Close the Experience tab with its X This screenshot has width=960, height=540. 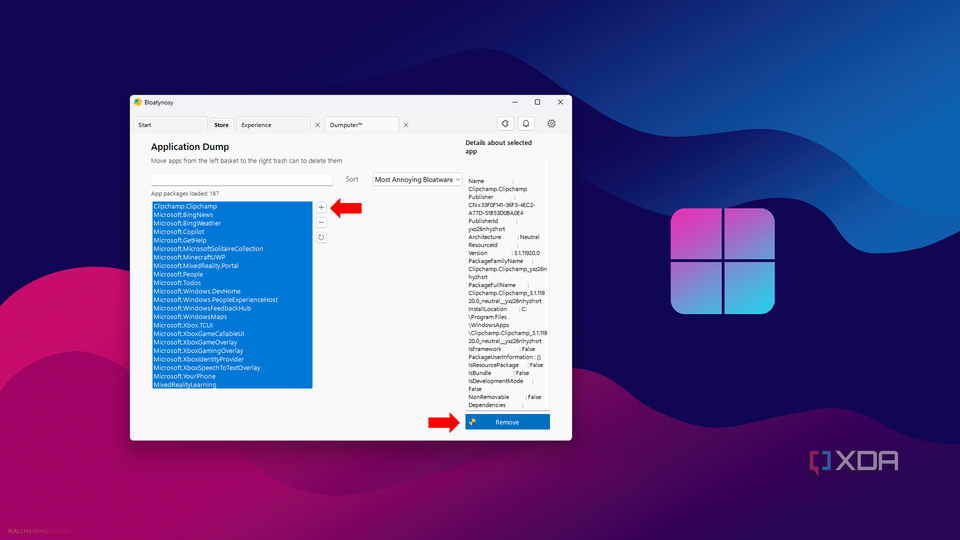coord(317,125)
